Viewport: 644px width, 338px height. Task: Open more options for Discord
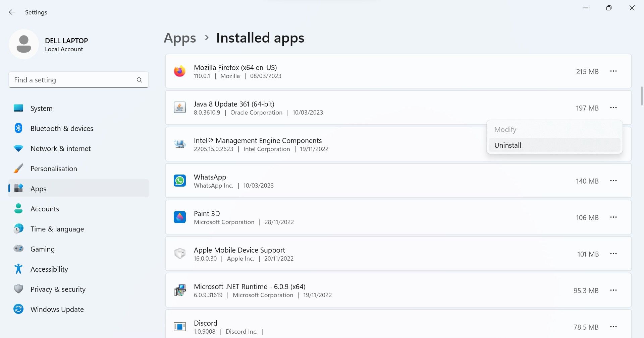[x=613, y=327]
